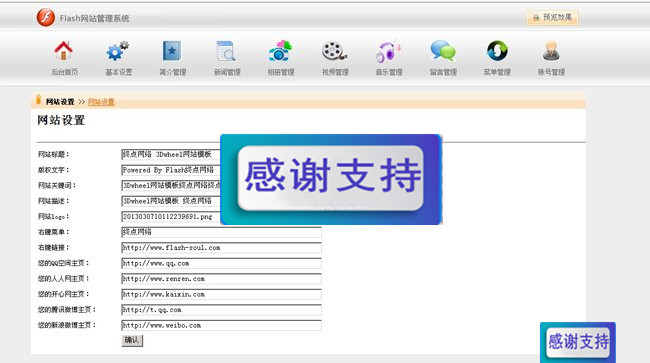The width and height of the screenshot is (650, 363).
Task: Open 新闻管理 news icon
Action: [x=226, y=51]
